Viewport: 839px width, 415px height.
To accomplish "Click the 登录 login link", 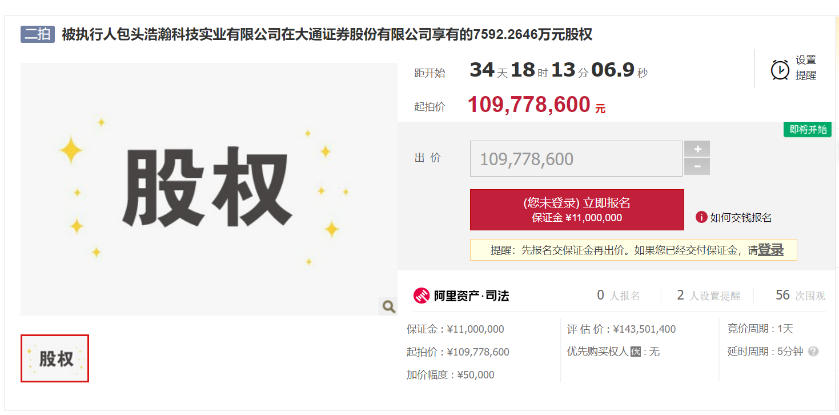I will coord(770,250).
